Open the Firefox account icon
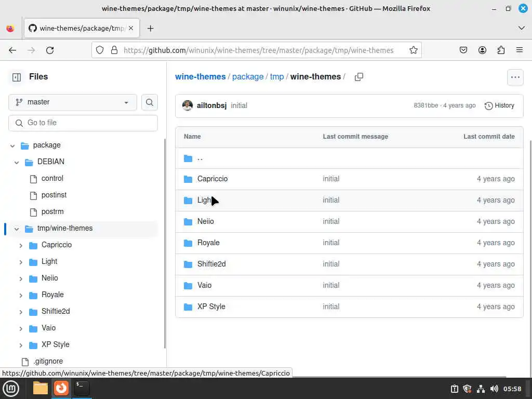The width and height of the screenshot is (532, 399). (482, 50)
